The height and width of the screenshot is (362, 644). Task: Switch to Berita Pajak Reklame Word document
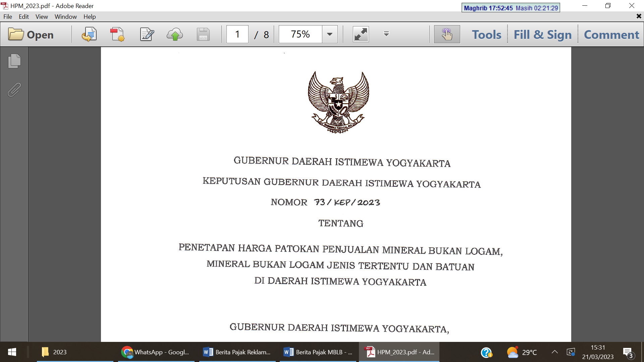point(237,352)
